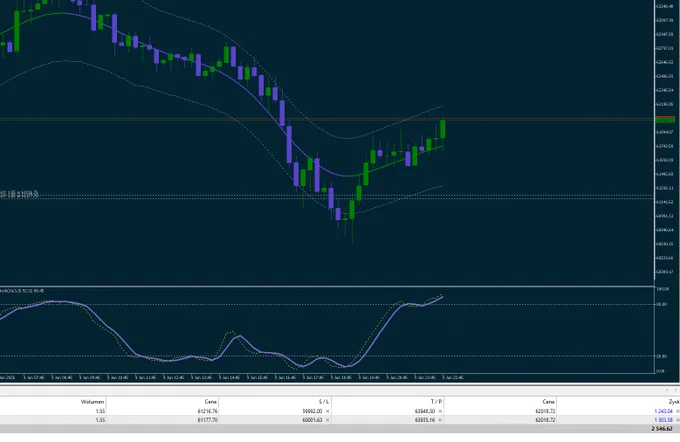The height and width of the screenshot is (442, 680).
Task: Close the position with profit 1 243.04 using its x icon
Action: pos(678,411)
